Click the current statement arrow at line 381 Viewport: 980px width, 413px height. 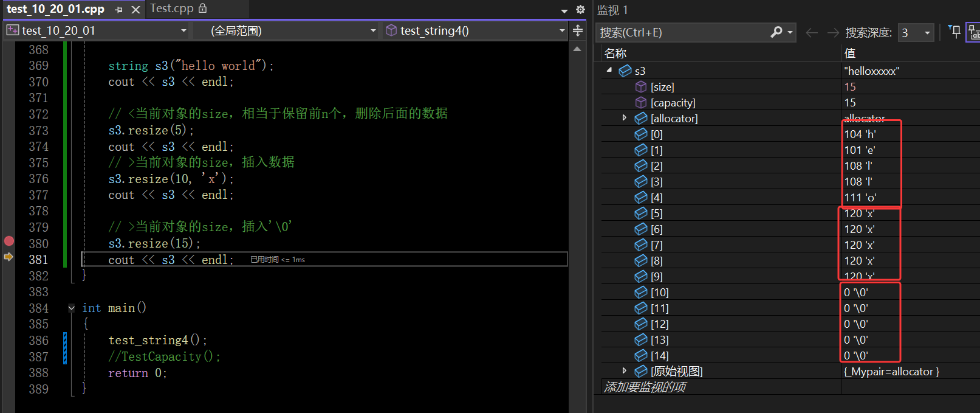coord(9,257)
